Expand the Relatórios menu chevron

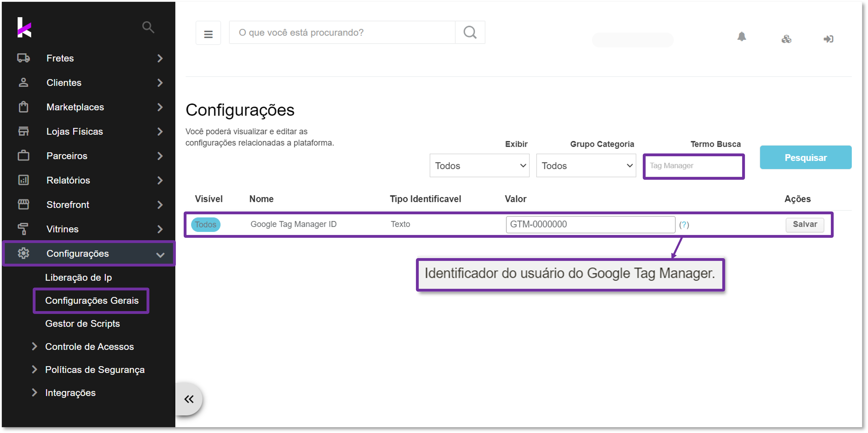pos(160,180)
